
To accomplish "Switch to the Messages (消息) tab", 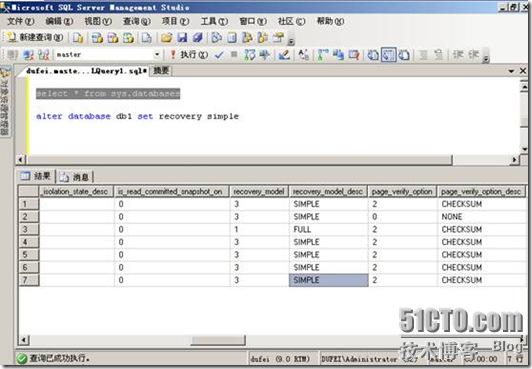I will 75,177.
